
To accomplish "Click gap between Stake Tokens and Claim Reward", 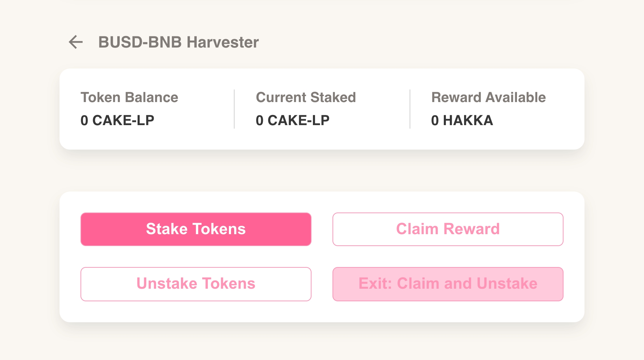I will pyautogui.click(x=322, y=229).
